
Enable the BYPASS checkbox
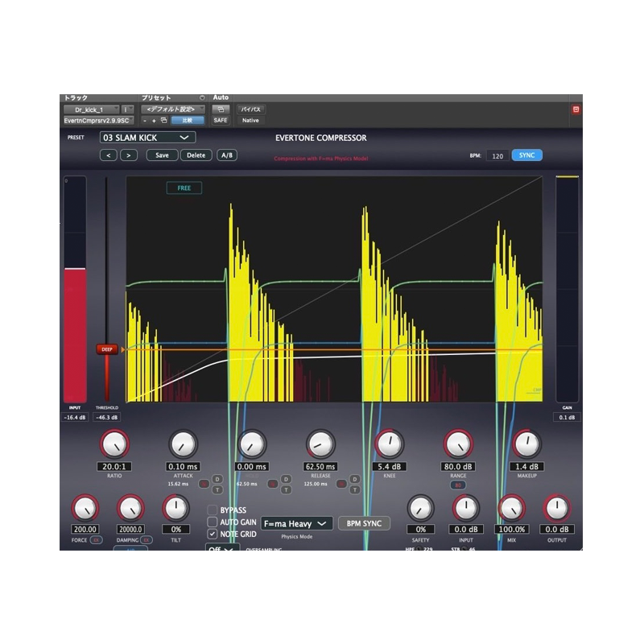[x=212, y=510]
